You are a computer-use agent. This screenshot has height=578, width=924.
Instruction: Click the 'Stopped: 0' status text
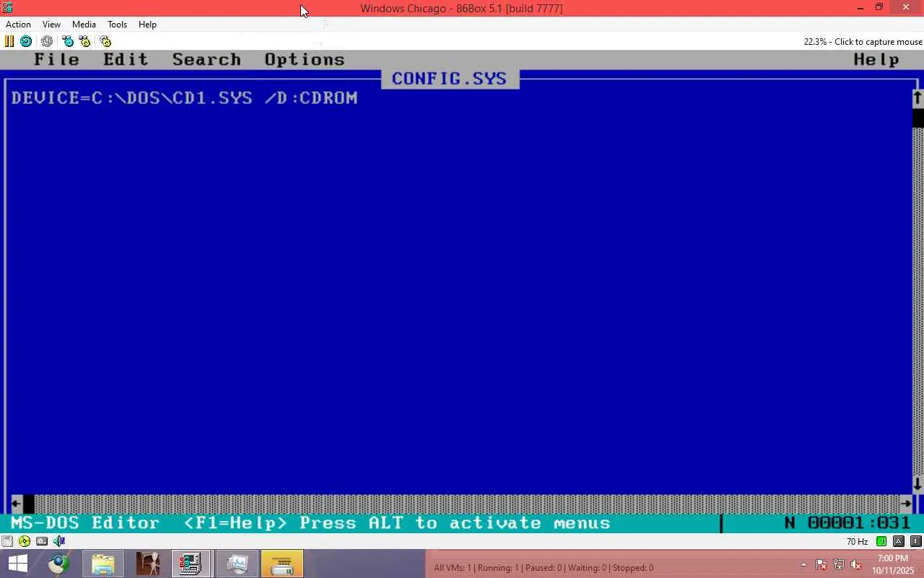633,568
